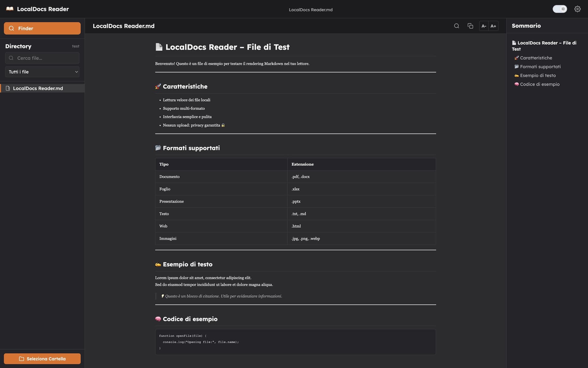Click the Testo table cell
This screenshot has width=588, height=368.
[x=221, y=214]
